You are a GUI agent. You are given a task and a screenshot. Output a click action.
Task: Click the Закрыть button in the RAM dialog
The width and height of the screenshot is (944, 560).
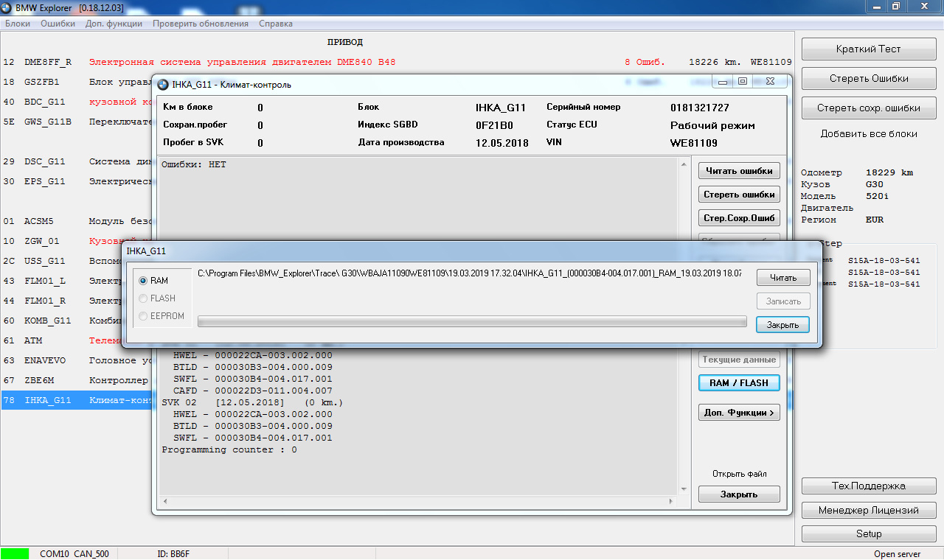[x=783, y=324]
